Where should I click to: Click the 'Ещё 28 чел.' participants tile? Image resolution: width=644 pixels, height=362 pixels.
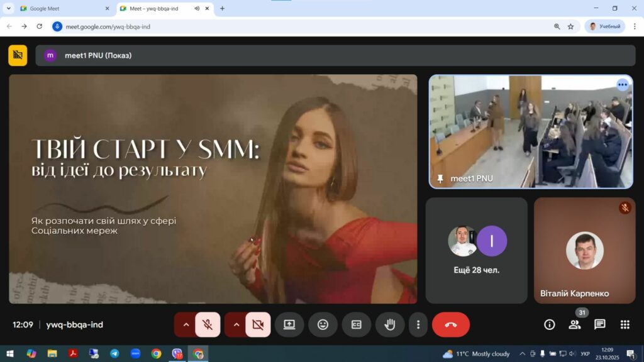(476, 250)
